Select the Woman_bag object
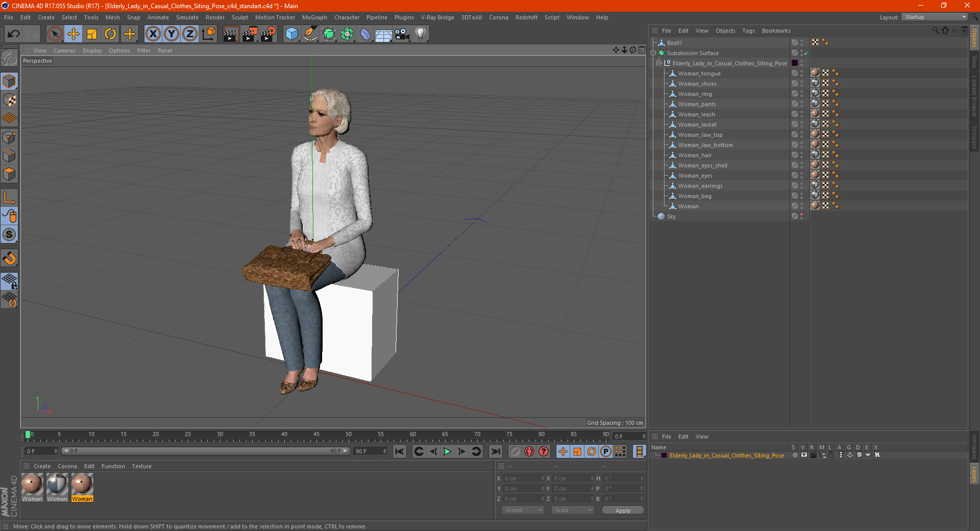980x531 pixels. click(x=695, y=196)
